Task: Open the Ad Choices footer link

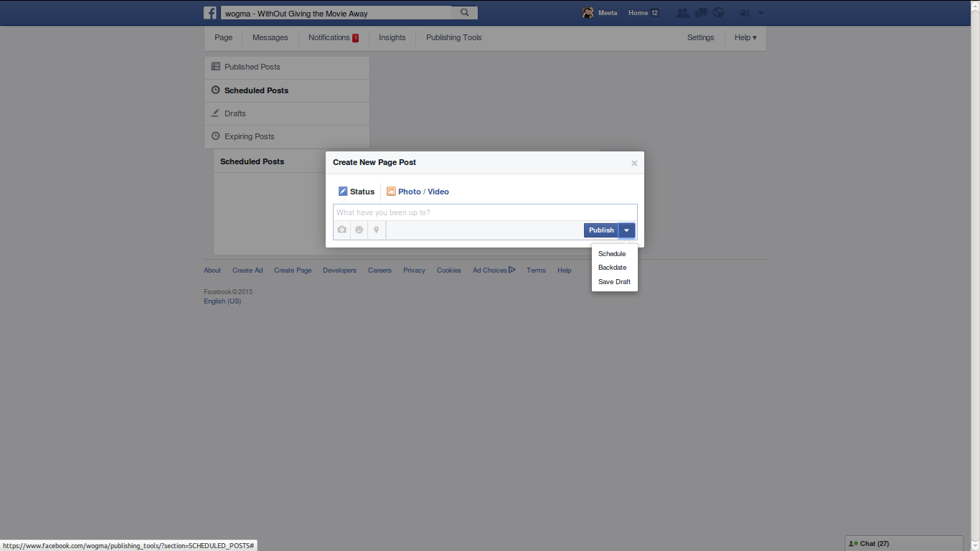Action: click(494, 270)
